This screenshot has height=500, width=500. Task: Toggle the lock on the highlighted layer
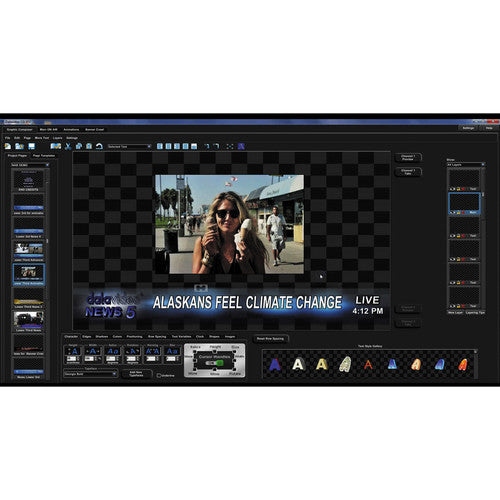coord(458,212)
